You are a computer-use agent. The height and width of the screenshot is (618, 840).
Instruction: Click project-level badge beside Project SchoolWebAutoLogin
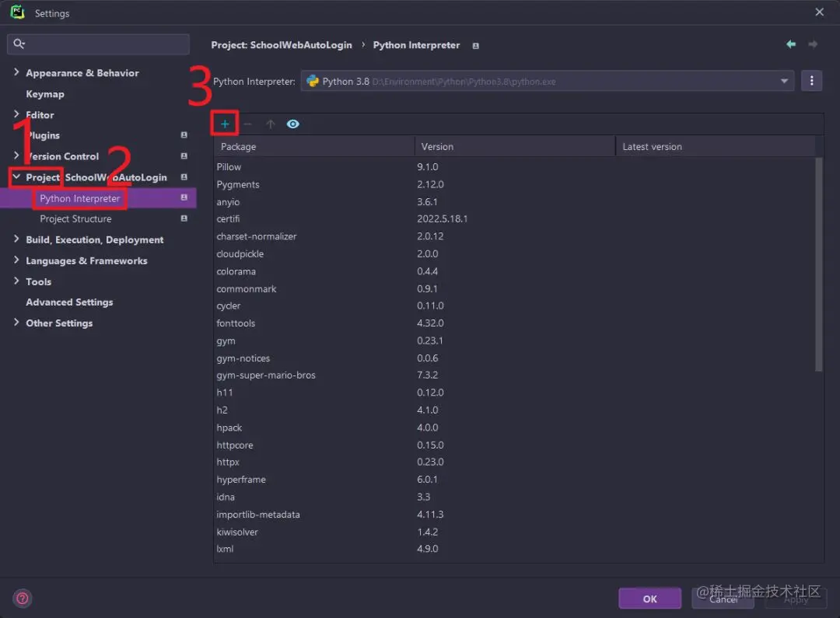(x=184, y=177)
